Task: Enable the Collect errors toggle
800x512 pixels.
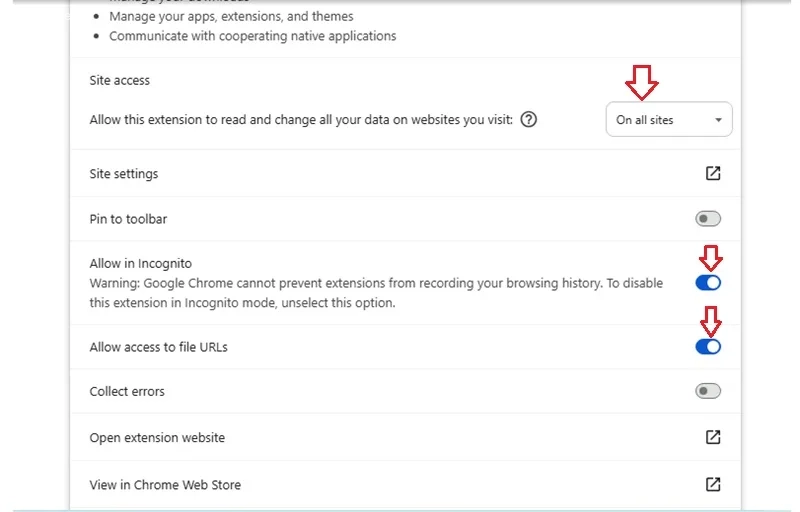Action: point(708,391)
